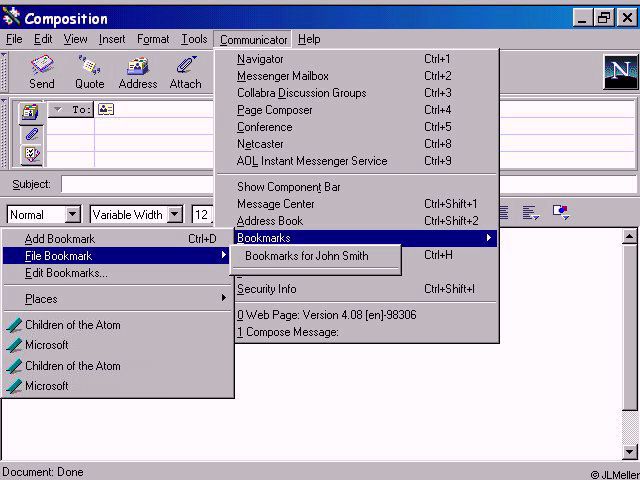Open the font size 12 dropdown
The height and width of the screenshot is (480, 640).
coord(202,214)
